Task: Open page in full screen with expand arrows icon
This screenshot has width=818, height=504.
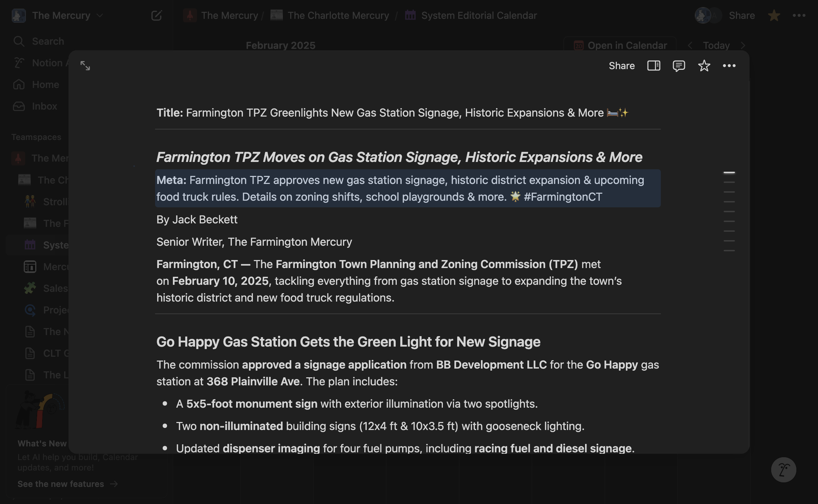Action: click(85, 66)
